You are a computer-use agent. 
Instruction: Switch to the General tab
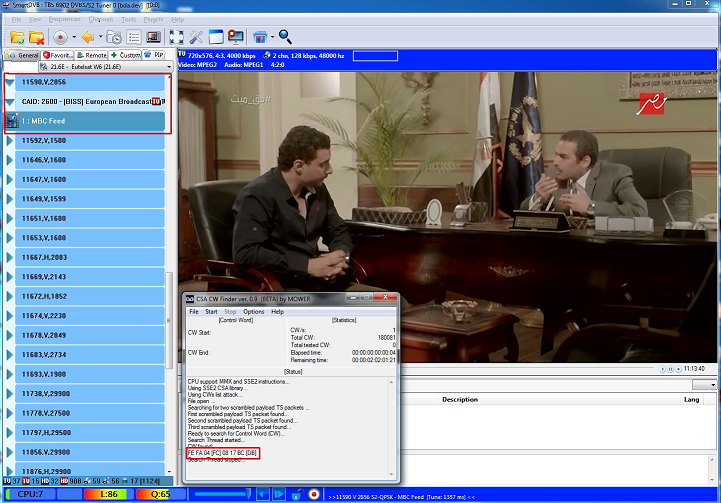click(x=23, y=55)
